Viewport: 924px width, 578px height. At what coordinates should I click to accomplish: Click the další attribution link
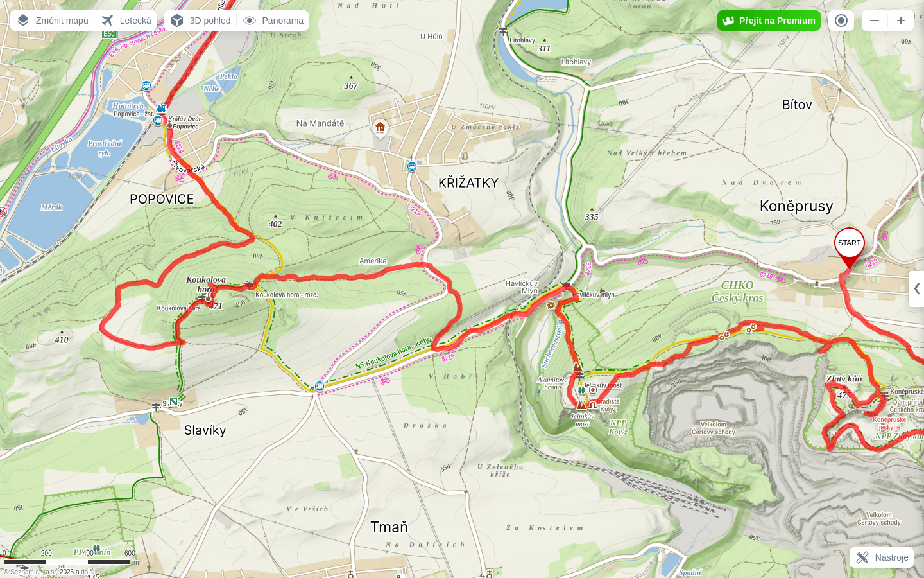[87, 572]
